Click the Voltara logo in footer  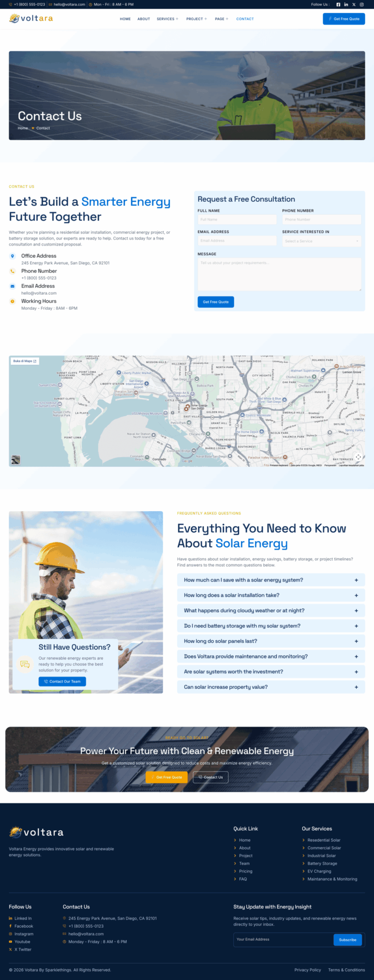[36, 832]
